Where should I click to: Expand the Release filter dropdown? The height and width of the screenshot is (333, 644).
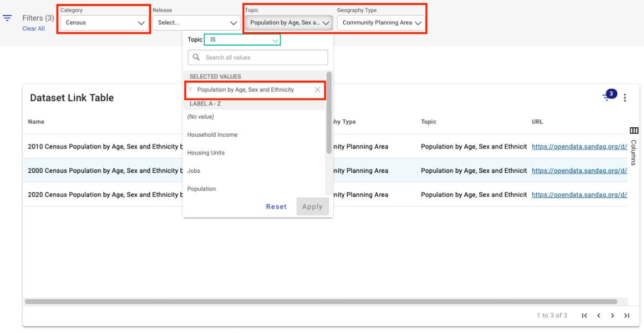(196, 23)
